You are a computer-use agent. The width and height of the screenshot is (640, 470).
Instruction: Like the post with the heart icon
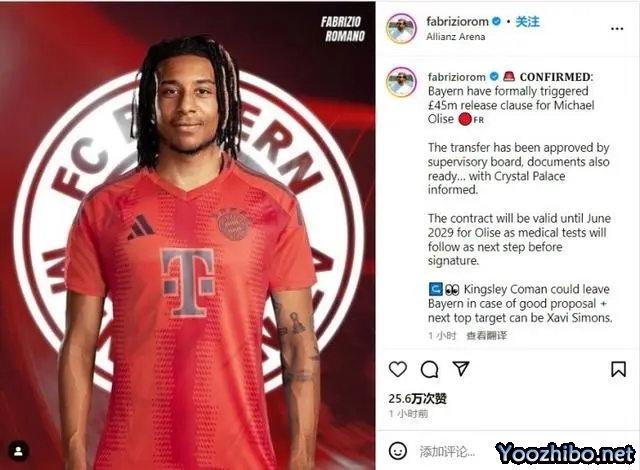398,369
